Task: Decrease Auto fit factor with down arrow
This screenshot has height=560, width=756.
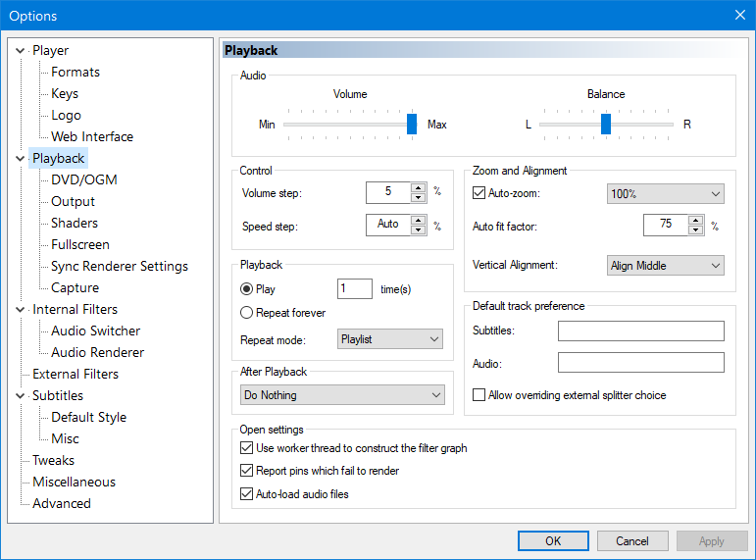Action: (x=696, y=230)
